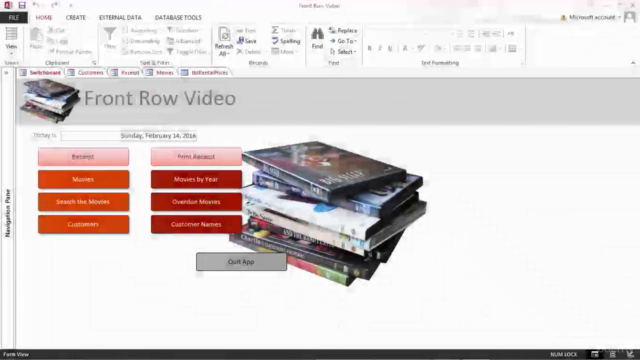Screen dimensions: 640x360
Task: Open the FILE tab
Action: tap(13, 18)
